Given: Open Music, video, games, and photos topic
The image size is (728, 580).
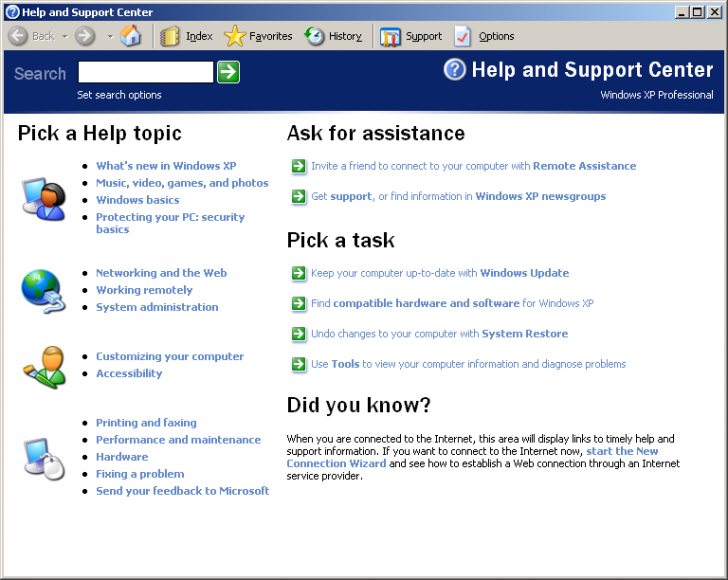Looking at the screenshot, I should (182, 183).
